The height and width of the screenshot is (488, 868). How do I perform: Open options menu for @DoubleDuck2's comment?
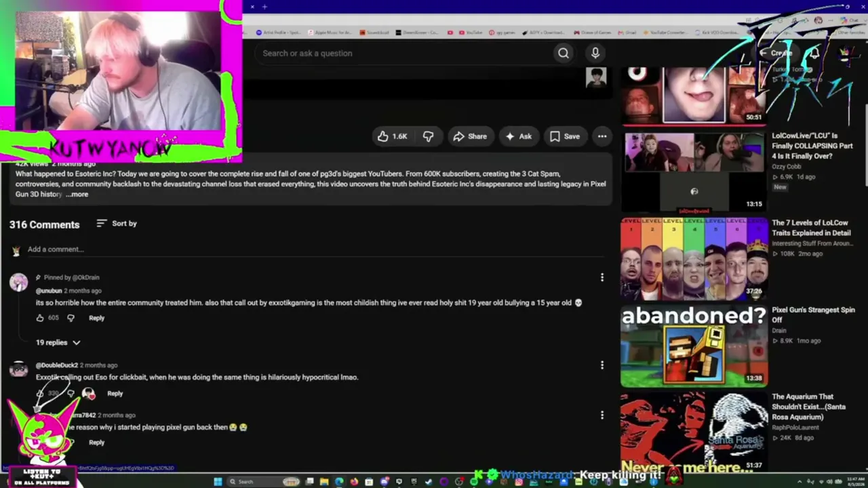coord(602,365)
